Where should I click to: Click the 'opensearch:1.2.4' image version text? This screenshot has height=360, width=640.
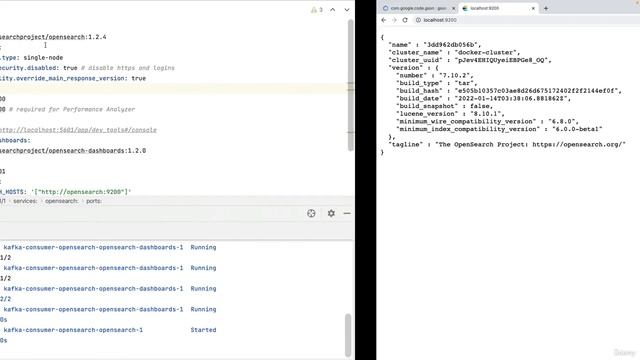point(78,37)
